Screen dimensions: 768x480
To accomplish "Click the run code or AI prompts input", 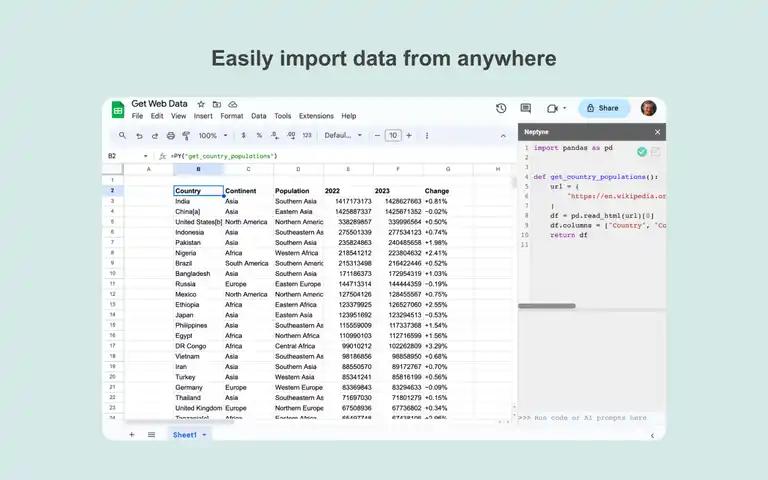I will [592, 418].
